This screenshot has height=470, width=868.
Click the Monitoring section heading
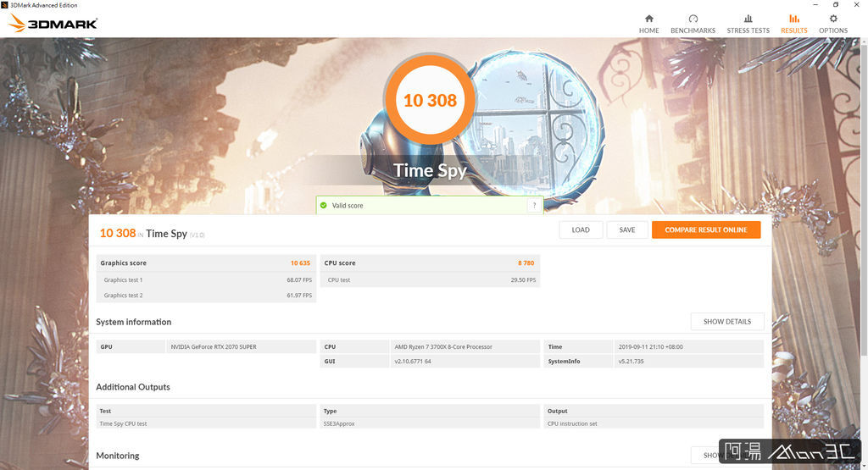[117, 456]
